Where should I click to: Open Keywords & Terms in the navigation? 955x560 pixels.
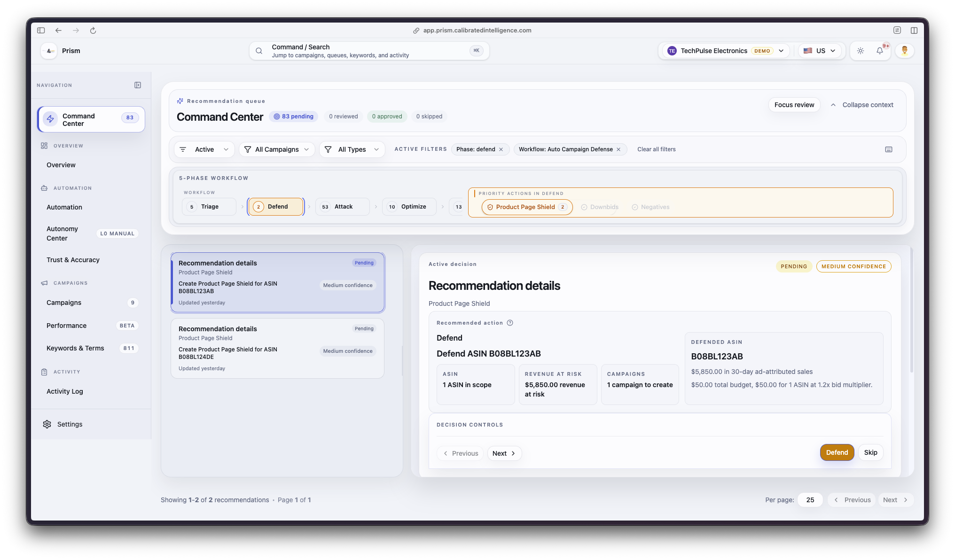(x=75, y=348)
